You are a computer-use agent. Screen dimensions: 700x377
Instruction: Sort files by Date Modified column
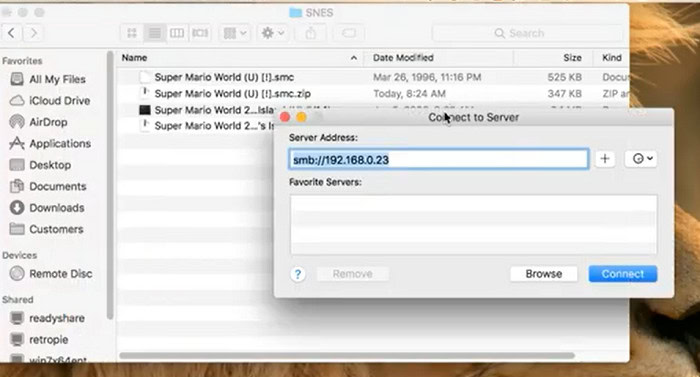click(x=403, y=58)
